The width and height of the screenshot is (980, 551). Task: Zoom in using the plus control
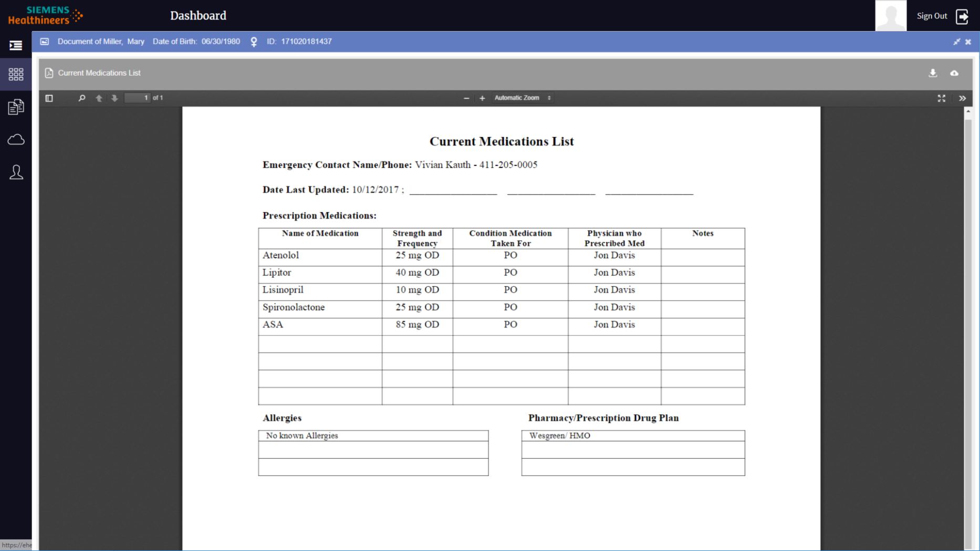click(482, 98)
